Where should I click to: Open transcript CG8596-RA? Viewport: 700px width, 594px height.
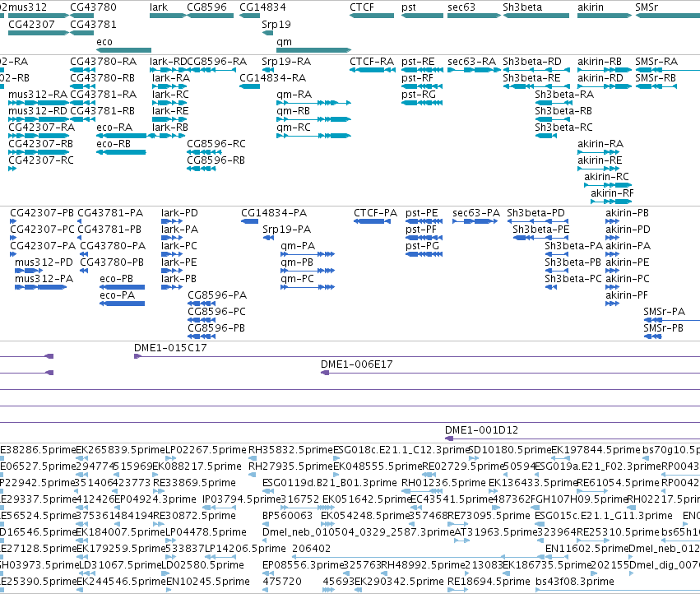point(216,62)
